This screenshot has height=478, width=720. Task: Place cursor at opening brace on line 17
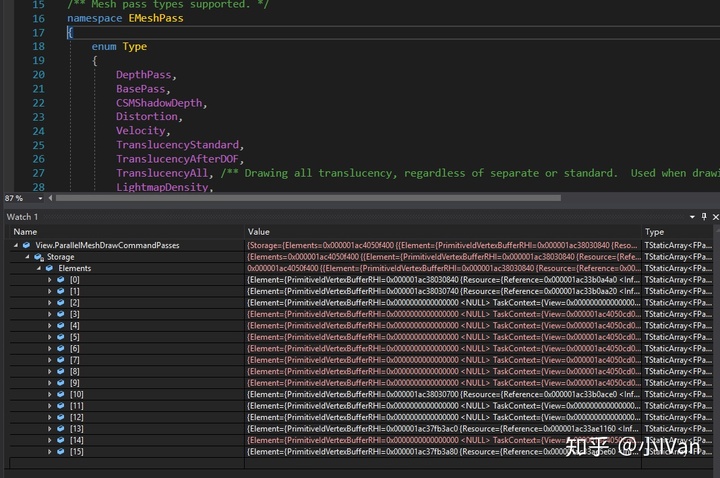click(x=70, y=33)
